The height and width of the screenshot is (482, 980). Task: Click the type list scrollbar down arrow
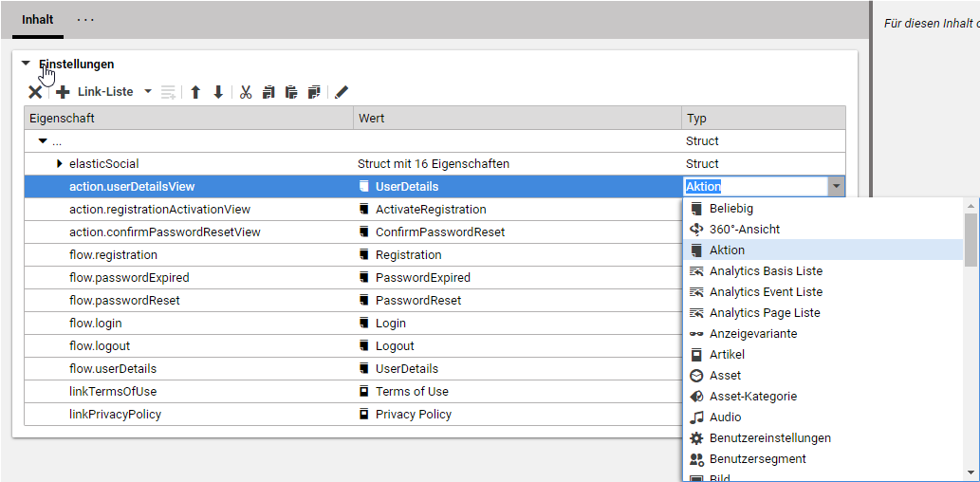(971, 472)
